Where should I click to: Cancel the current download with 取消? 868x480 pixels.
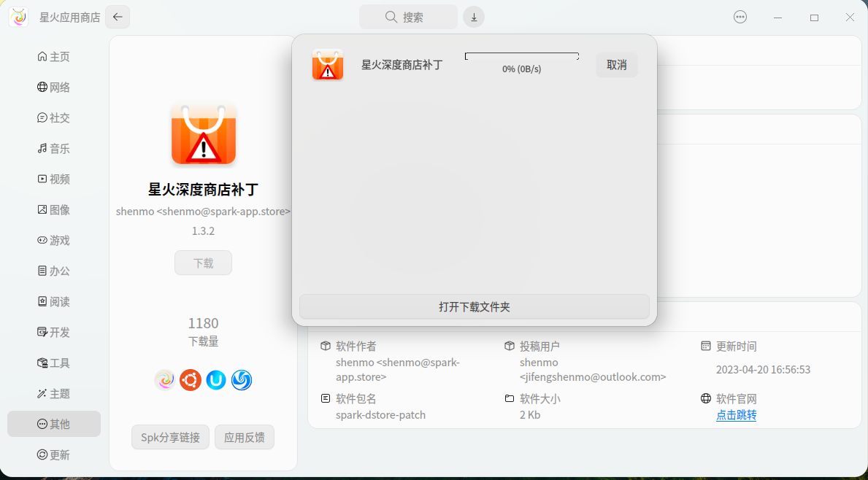pyautogui.click(x=616, y=65)
